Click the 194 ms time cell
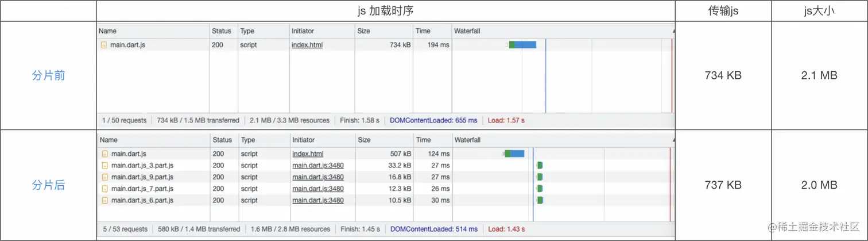The image size is (868, 241). click(439, 45)
